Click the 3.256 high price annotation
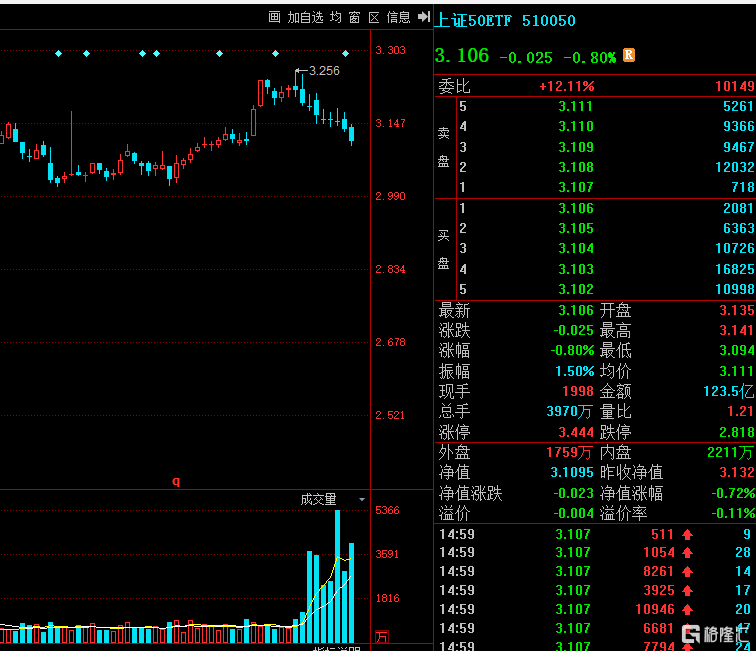Image resolution: width=756 pixels, height=651 pixels. click(x=324, y=71)
